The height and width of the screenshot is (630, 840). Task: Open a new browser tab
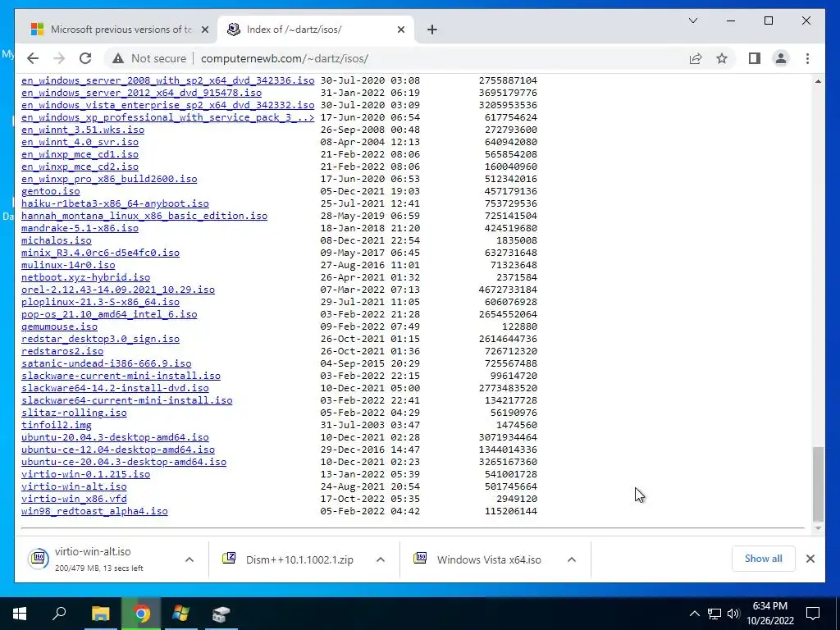[x=431, y=30]
